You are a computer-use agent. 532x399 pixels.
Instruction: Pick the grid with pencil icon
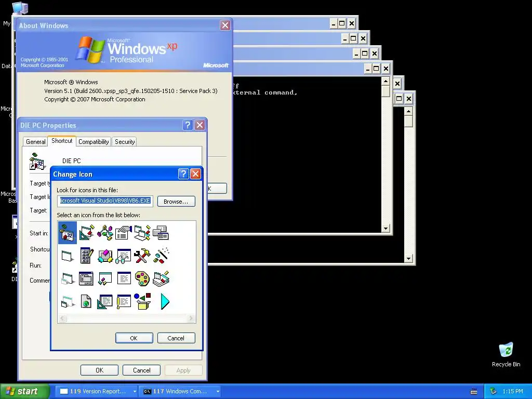pos(87,256)
